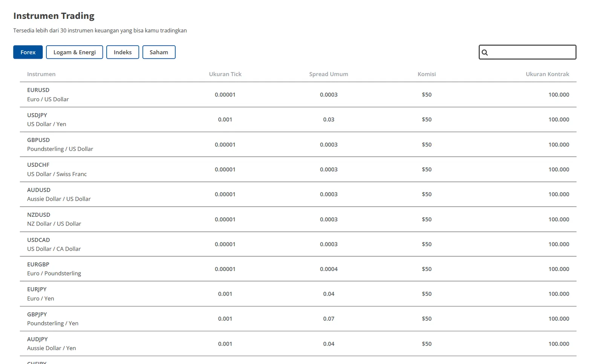Pick the AUDUSD Aussie Dollar row
Screen dimensions: 603x364
click(x=298, y=194)
